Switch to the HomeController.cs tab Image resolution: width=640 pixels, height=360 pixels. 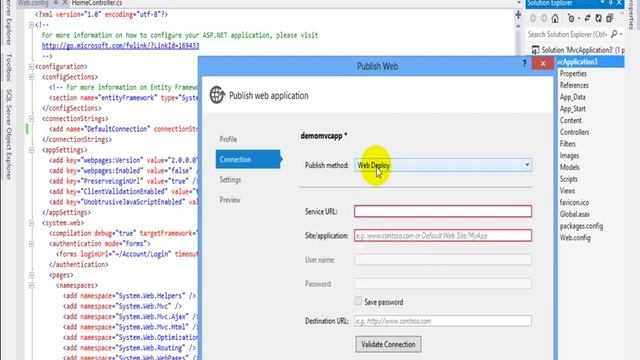97,3
